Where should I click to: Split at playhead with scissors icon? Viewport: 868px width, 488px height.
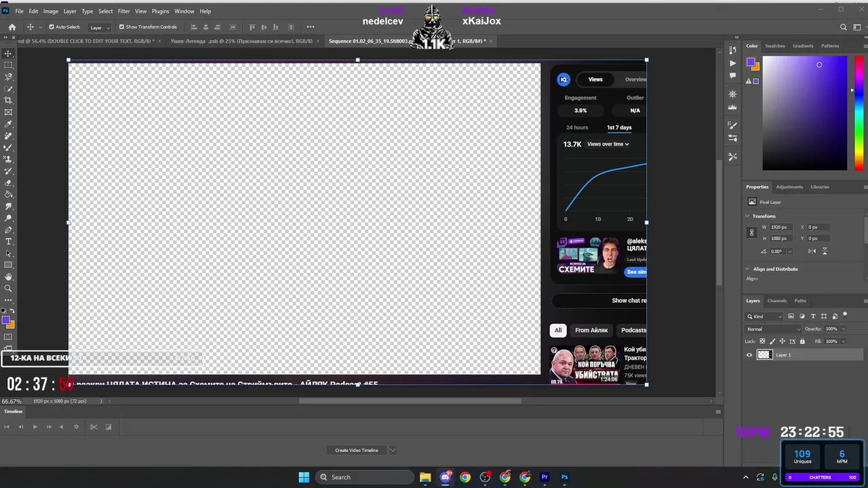(94, 427)
